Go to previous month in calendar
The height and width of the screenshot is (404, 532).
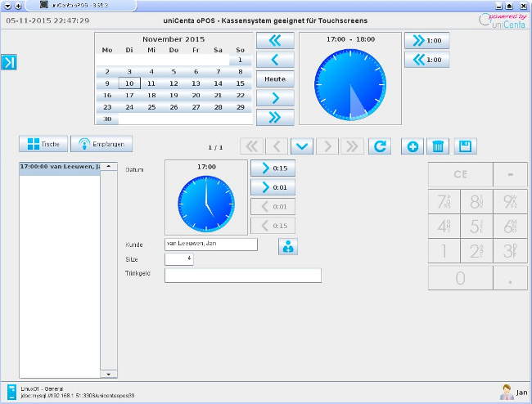pos(274,60)
